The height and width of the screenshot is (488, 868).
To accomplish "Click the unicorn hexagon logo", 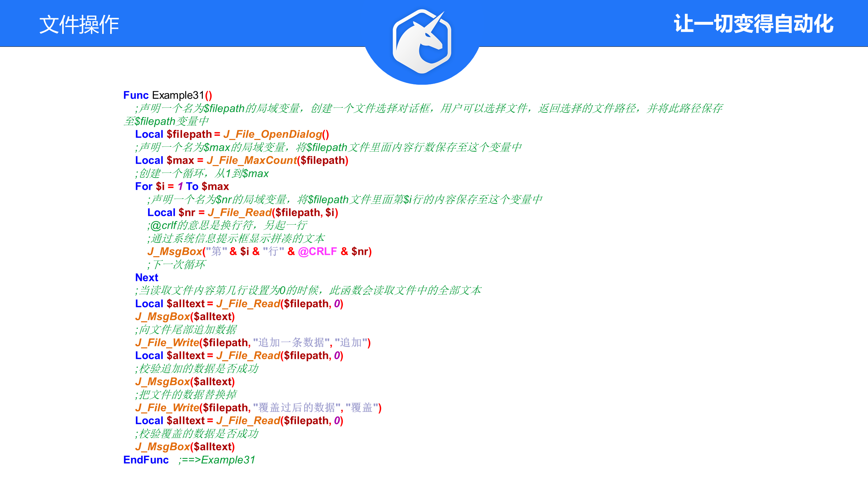I will click(x=422, y=41).
